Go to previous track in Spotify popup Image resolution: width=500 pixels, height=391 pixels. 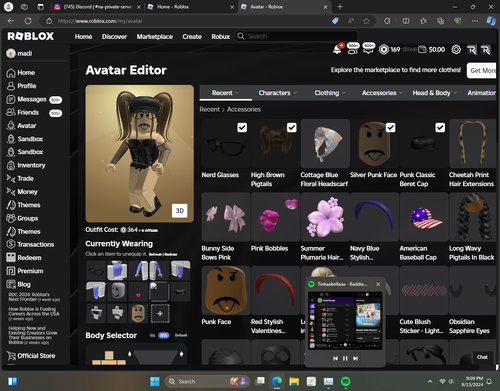335,358
